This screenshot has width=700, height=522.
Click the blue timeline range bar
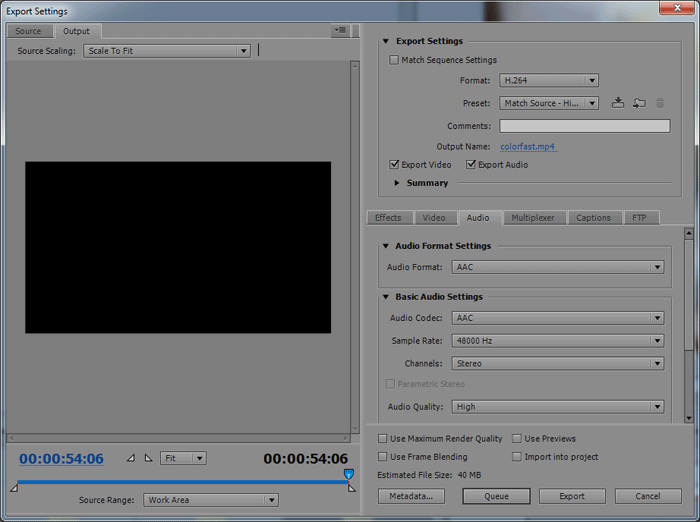182,482
